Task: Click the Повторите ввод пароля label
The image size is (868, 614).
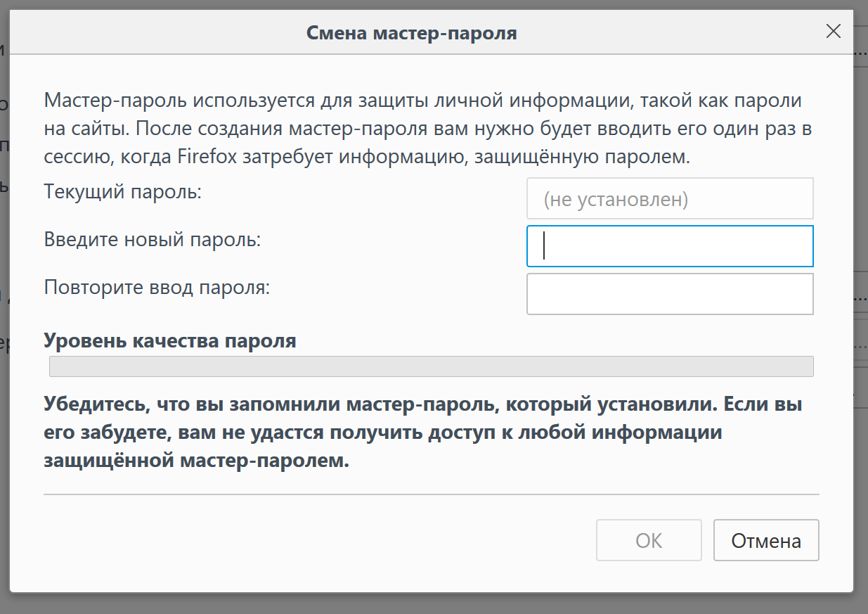Action: pos(157,288)
